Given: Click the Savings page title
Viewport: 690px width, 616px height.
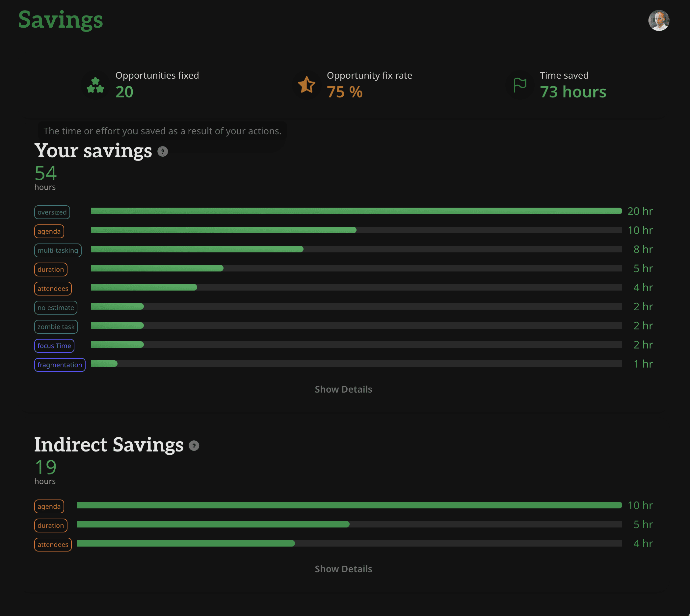Looking at the screenshot, I should pos(61,20).
